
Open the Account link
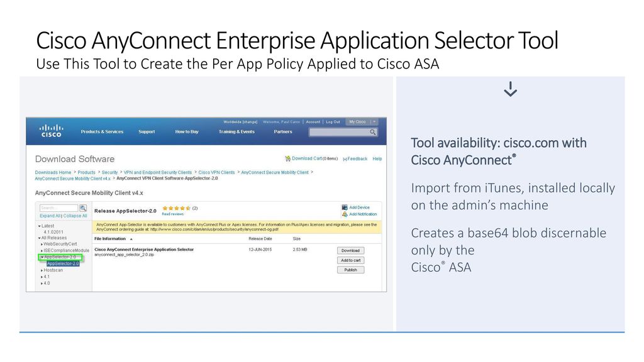pyautogui.click(x=313, y=122)
